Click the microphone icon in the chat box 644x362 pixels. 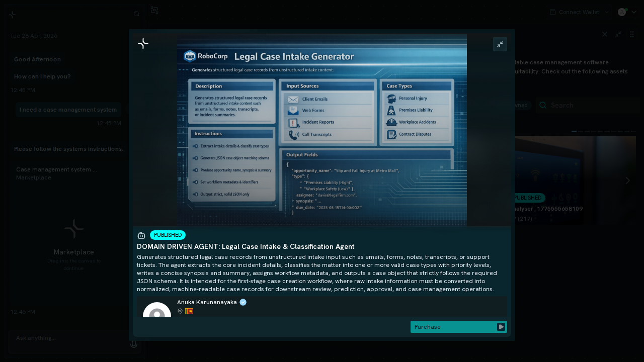[134, 344]
